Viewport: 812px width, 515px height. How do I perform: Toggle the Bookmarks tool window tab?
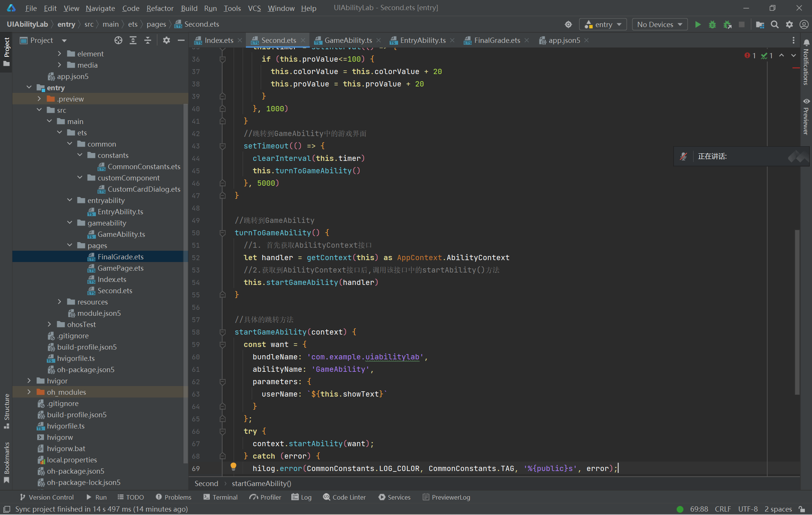[x=6, y=462]
